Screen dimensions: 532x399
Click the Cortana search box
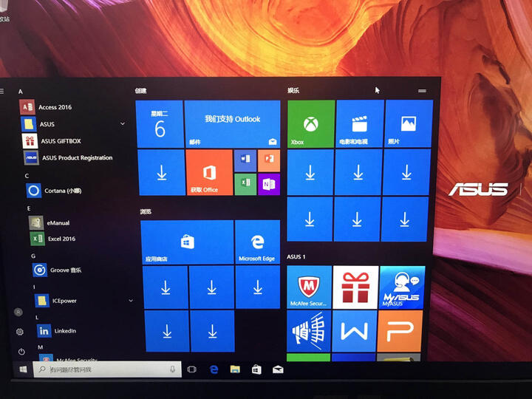click(x=107, y=369)
